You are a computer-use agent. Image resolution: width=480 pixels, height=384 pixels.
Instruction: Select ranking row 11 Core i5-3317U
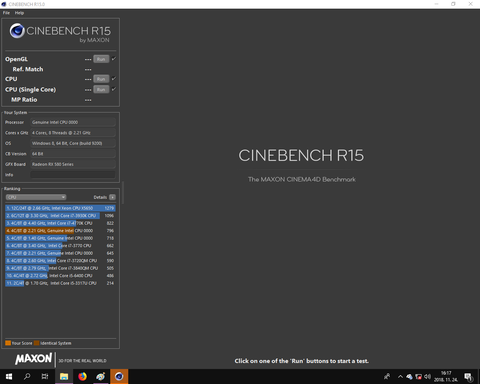(x=60, y=283)
